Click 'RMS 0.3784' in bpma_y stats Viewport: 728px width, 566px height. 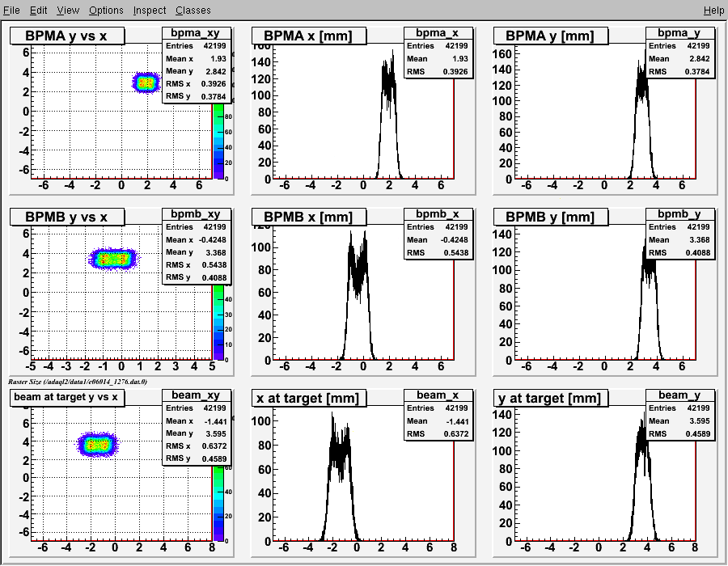tap(679, 72)
